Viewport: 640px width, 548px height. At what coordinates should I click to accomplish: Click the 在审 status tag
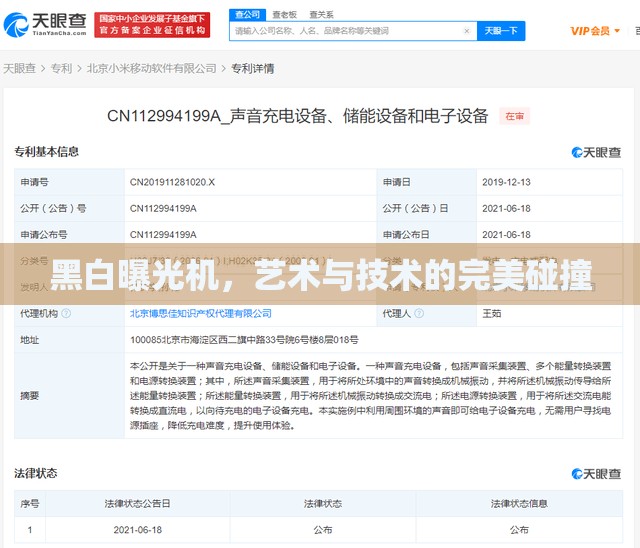coord(514,116)
